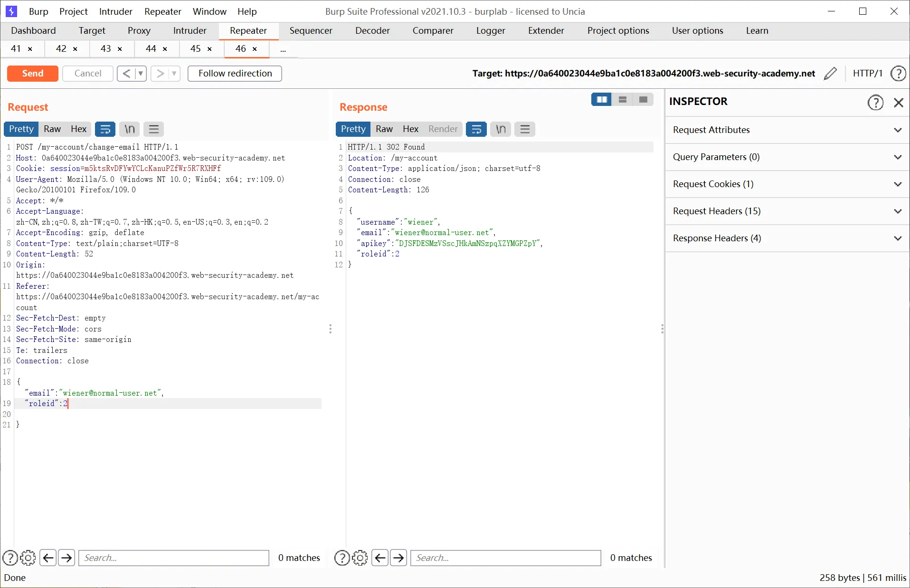Open the Extender tab
The width and height of the screenshot is (910, 588).
pyautogui.click(x=546, y=31)
